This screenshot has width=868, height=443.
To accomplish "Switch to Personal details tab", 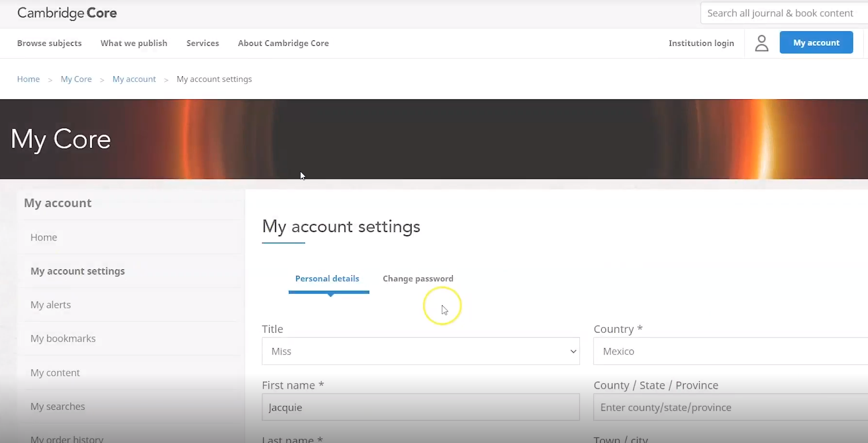I will pyautogui.click(x=327, y=279).
